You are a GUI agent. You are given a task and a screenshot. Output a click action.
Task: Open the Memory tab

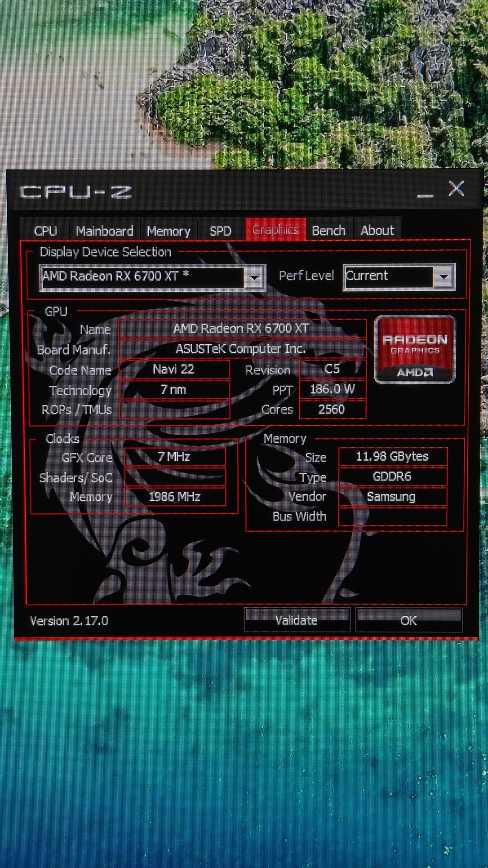pos(169,231)
